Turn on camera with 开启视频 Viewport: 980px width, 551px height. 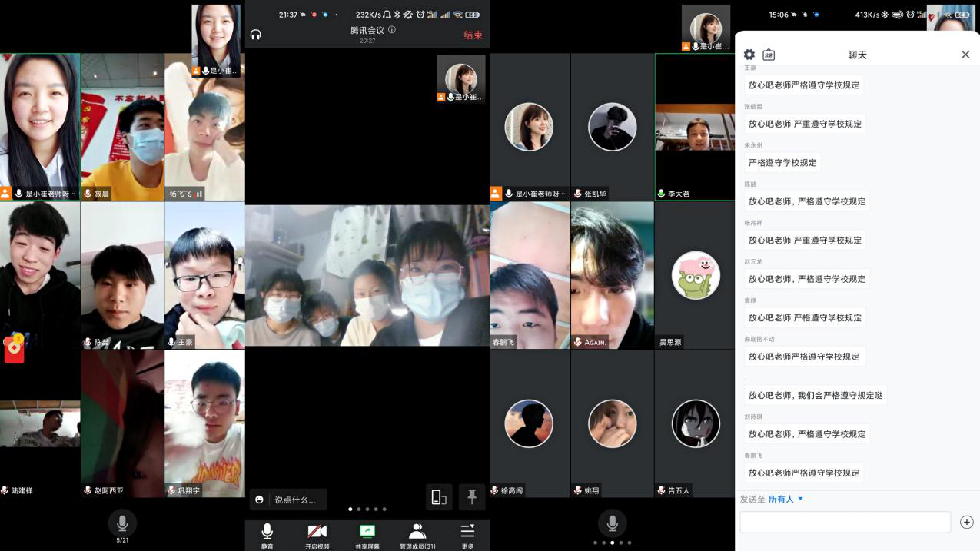pyautogui.click(x=317, y=535)
